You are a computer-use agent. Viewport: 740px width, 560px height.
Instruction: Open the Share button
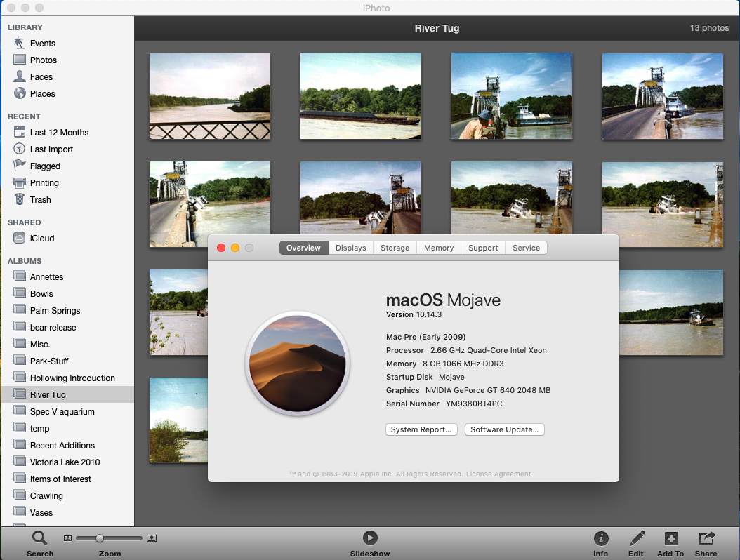tap(706, 538)
